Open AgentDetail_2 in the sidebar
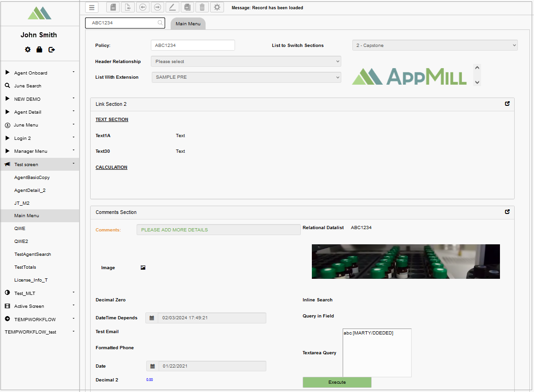The image size is (534, 392). 30,190
